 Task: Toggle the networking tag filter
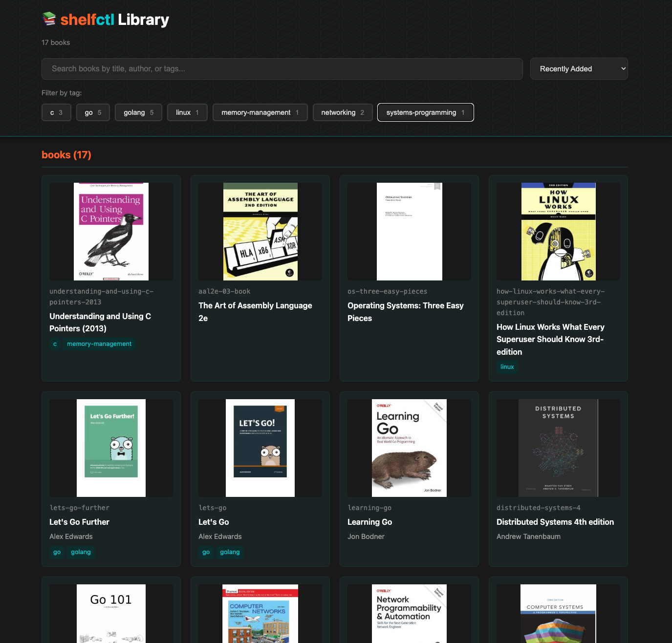[x=343, y=112]
